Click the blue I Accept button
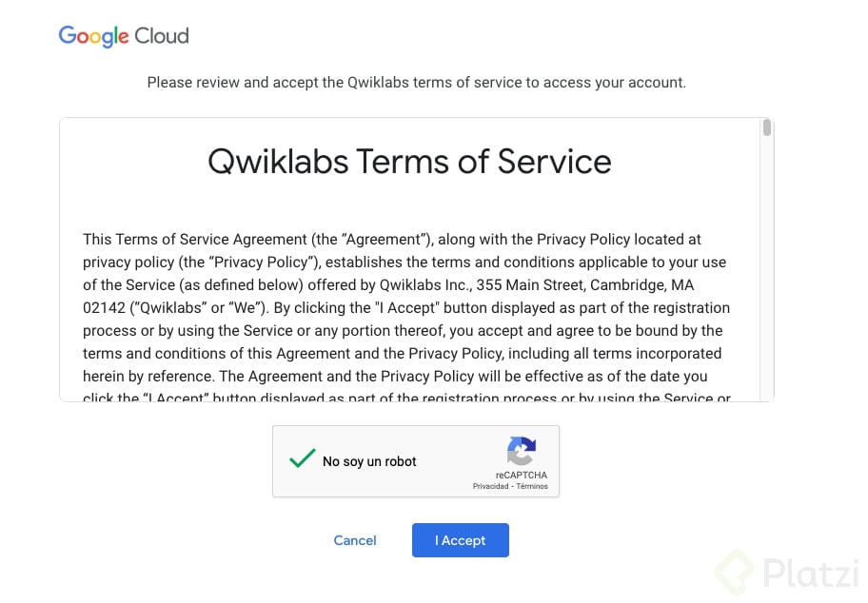 tap(460, 540)
